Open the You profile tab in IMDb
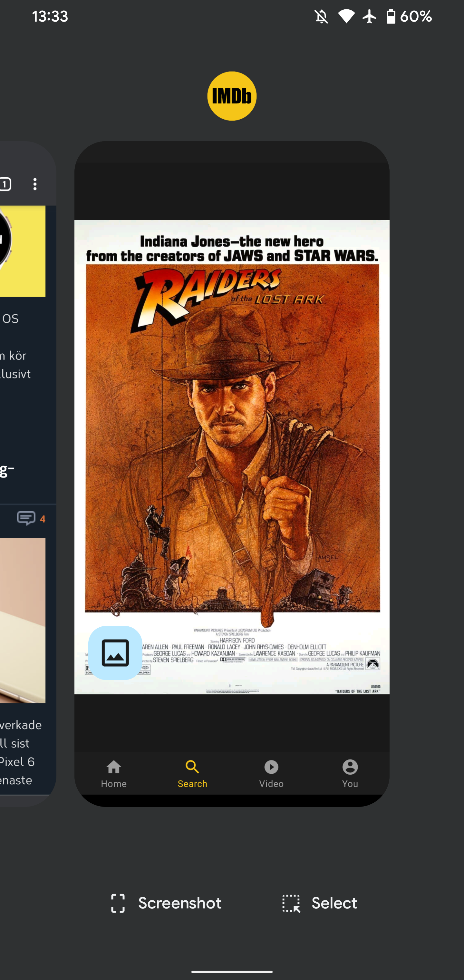Image resolution: width=464 pixels, height=980 pixels. 350,773
